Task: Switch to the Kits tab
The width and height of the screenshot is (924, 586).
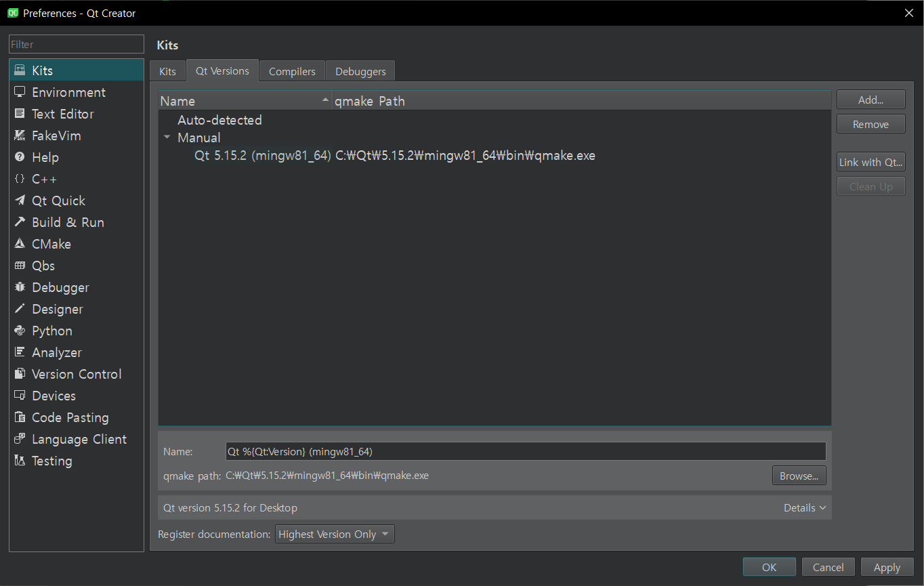Action: tap(167, 71)
